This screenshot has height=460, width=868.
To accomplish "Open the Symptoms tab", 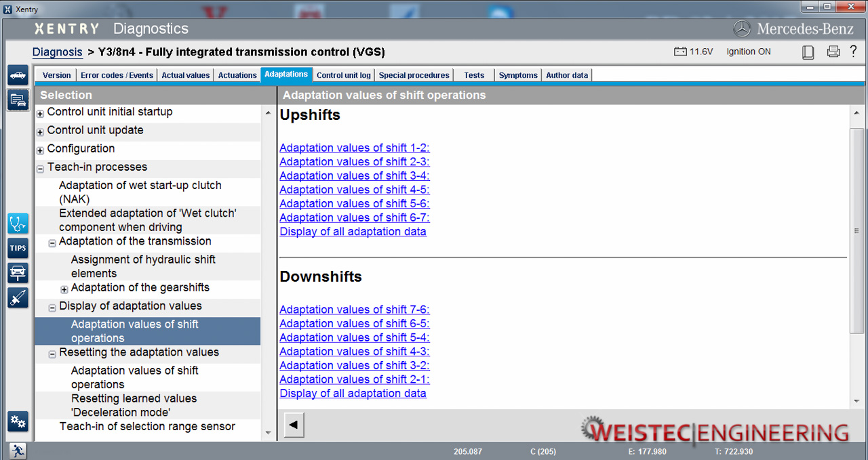I will (x=518, y=75).
